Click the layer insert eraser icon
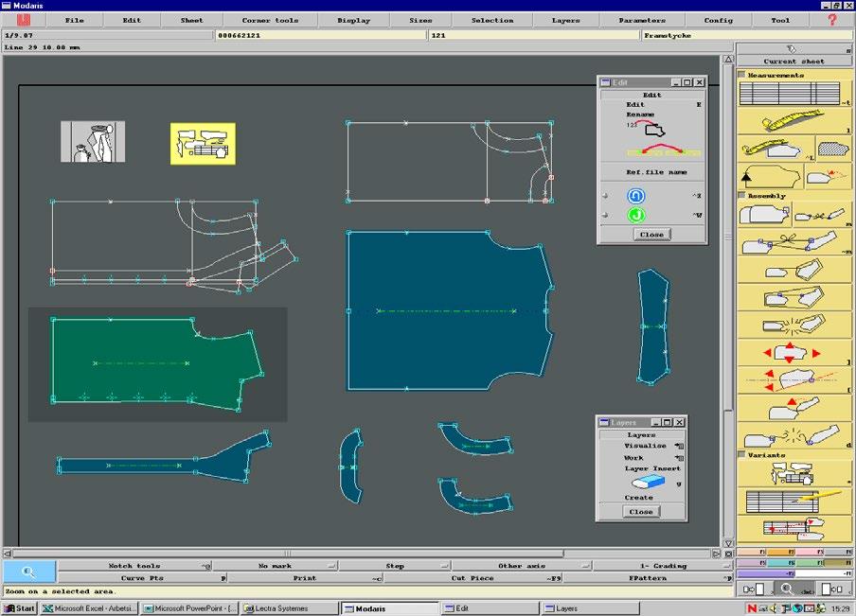This screenshot has height=616, width=856. pyautogui.click(x=648, y=483)
